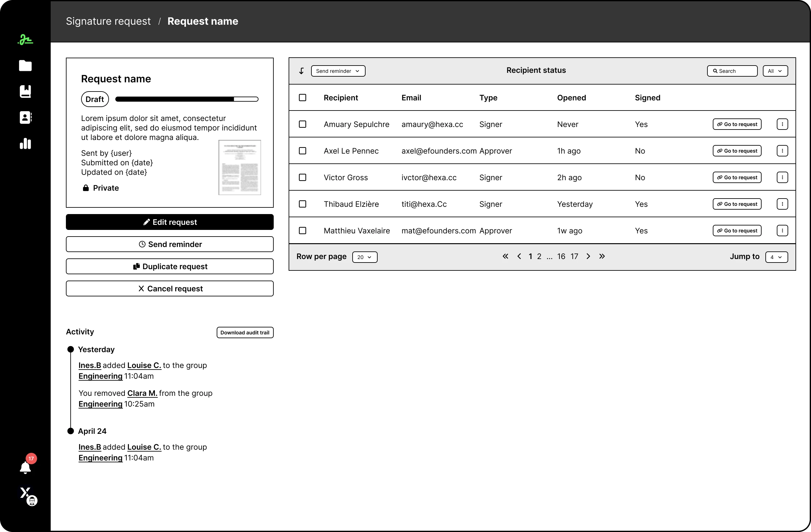The height and width of the screenshot is (532, 811).
Task: Check the row checkbox for Axel Le Pennec
Action: (303, 150)
